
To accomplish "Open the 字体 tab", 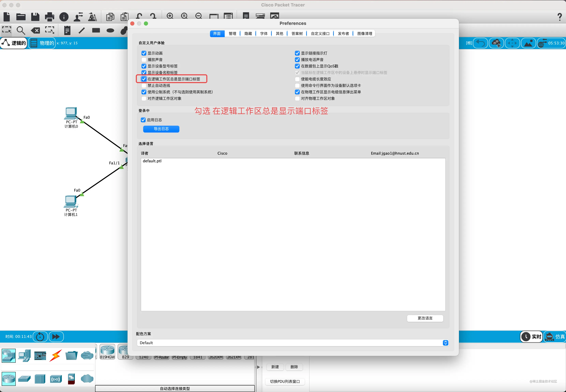I will pos(264,34).
